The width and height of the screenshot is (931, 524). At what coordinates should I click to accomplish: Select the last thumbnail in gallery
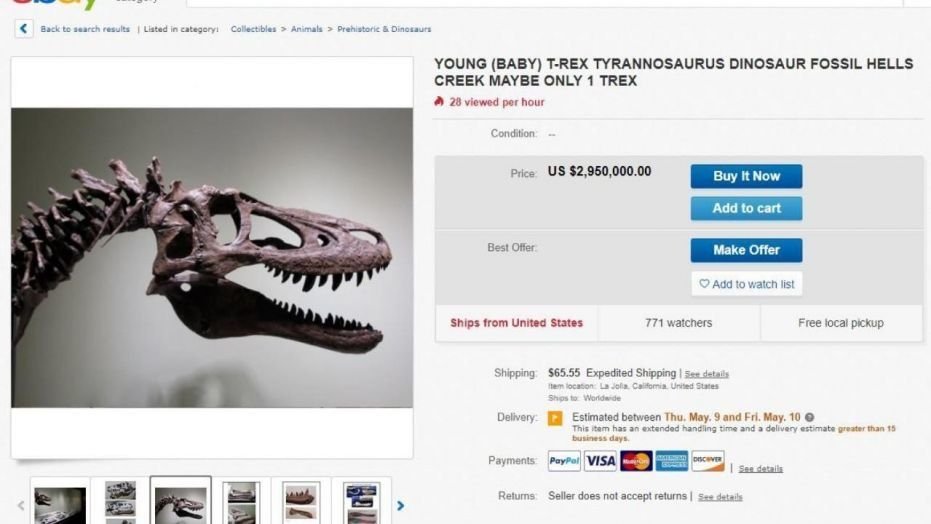click(361, 502)
